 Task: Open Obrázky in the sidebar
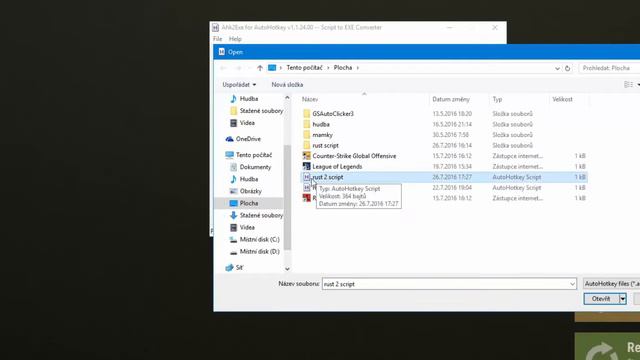point(250,191)
